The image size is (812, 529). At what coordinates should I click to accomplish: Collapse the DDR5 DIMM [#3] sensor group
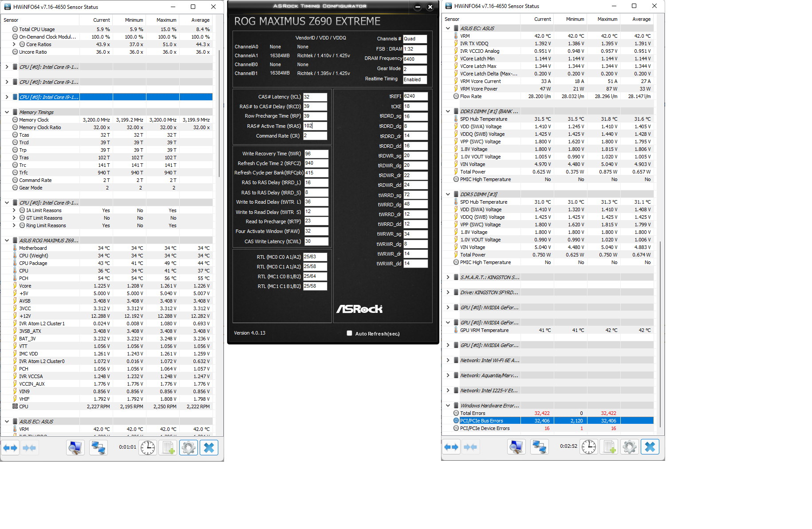click(448, 194)
